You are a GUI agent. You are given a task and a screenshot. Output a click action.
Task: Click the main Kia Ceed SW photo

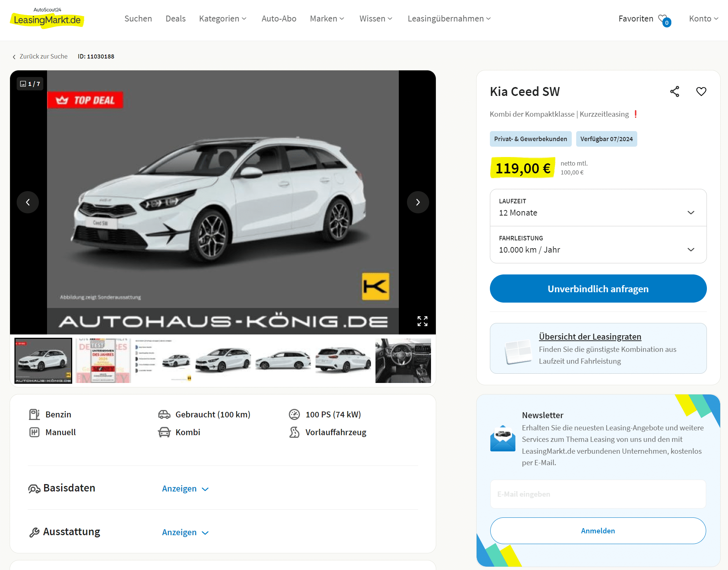[223, 202]
